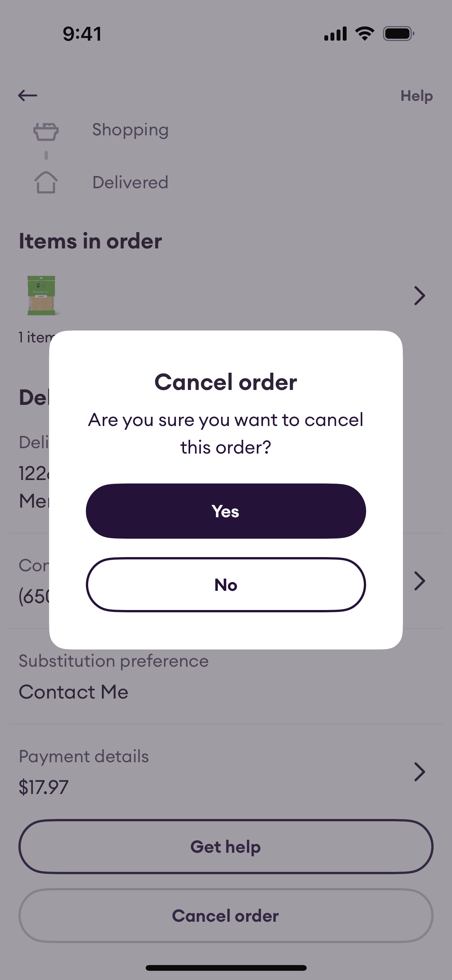Confirm cancellation with the Yes button

click(x=226, y=511)
